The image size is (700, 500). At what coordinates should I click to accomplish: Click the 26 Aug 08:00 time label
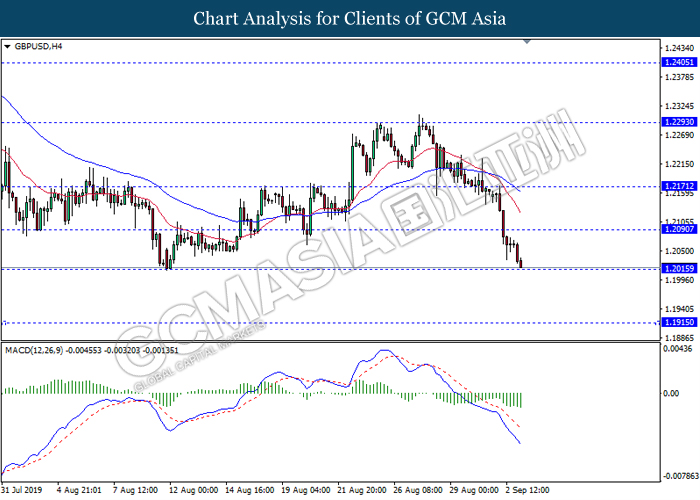[x=417, y=490]
